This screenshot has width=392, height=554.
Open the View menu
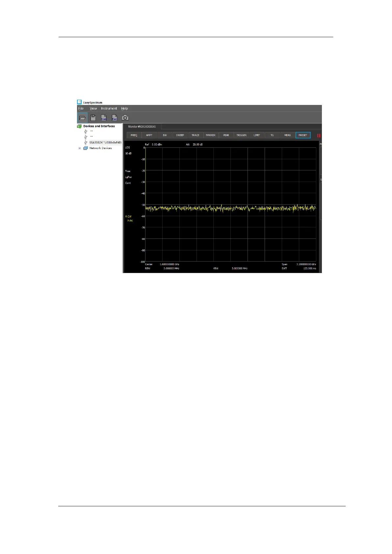coord(93,108)
